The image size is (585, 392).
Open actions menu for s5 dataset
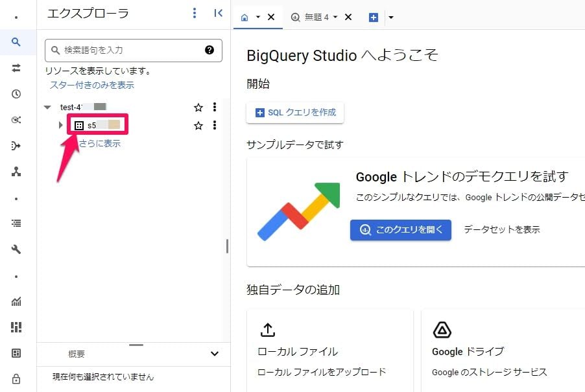click(215, 125)
